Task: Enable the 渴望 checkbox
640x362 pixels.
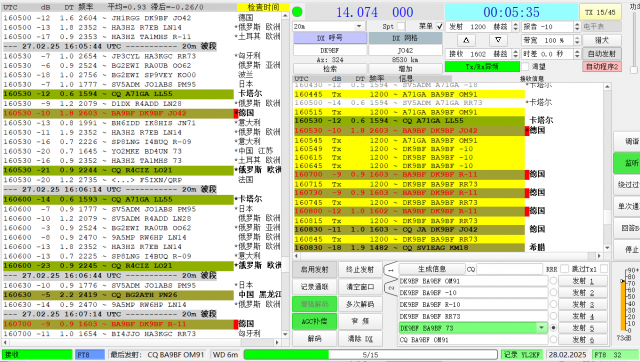Action: tap(525, 66)
